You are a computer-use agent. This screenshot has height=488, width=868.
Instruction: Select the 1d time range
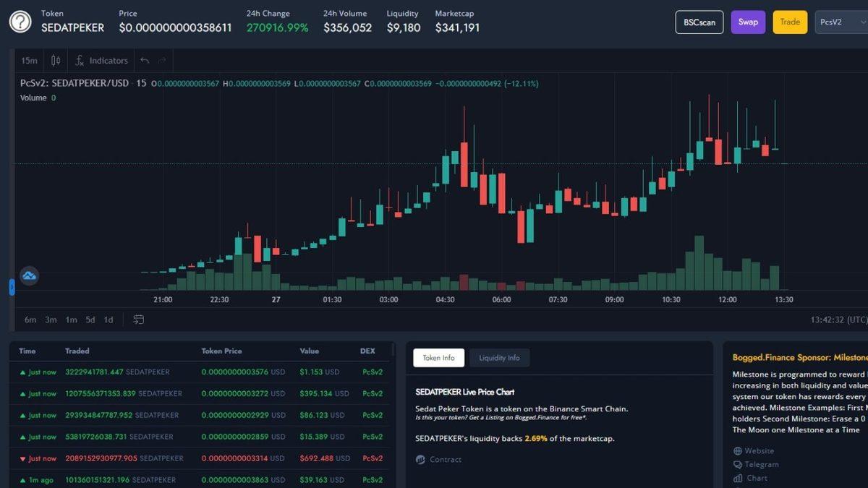(109, 320)
